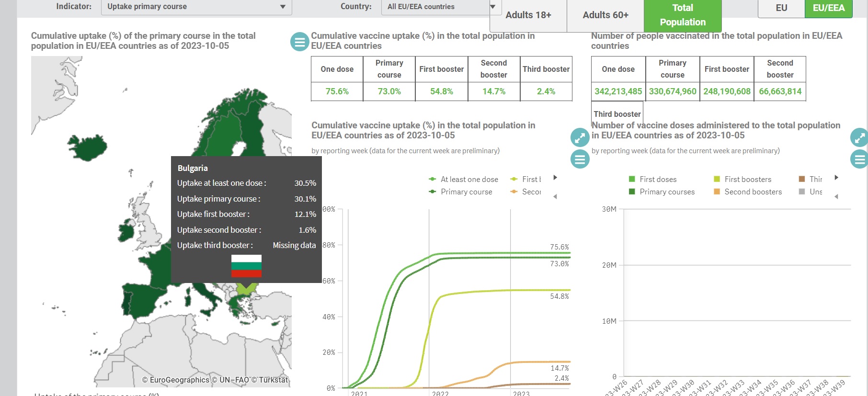Viewport: 868px width, 396px height.
Task: Go to next uptake chart legend page
Action: pyautogui.click(x=555, y=178)
